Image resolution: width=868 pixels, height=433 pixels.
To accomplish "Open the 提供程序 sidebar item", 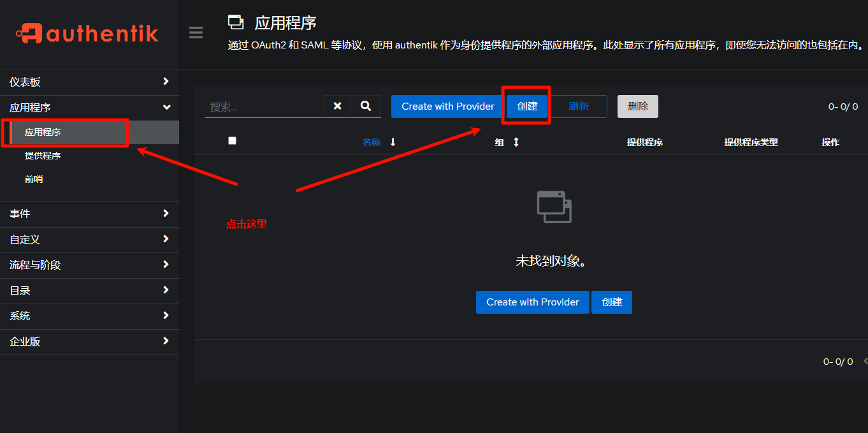I will (x=43, y=156).
